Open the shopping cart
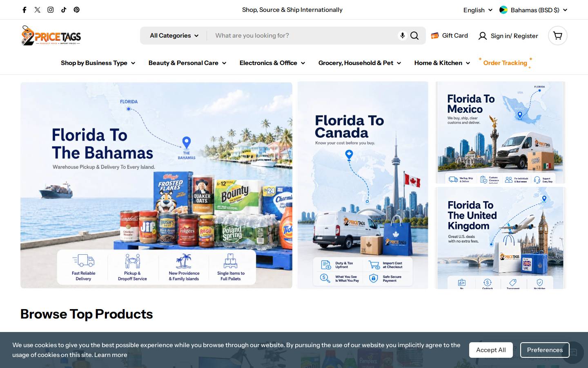Screen dimensions: 588x368 point(558,36)
